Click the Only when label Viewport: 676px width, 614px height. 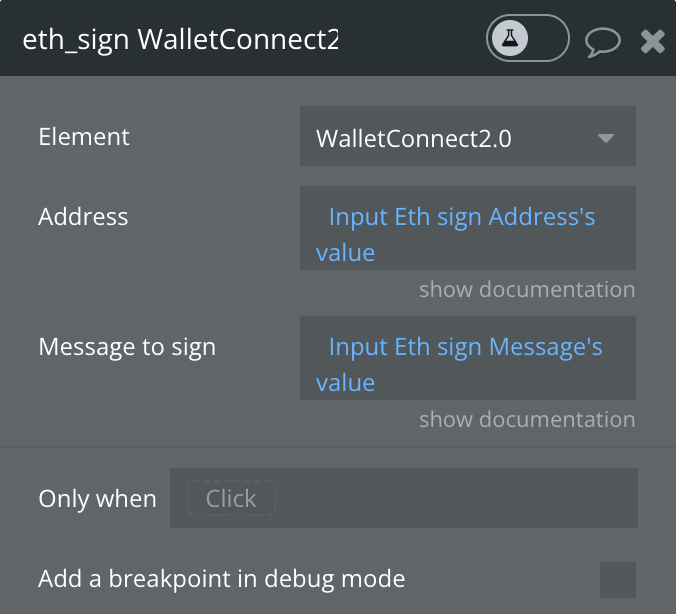[x=97, y=499]
